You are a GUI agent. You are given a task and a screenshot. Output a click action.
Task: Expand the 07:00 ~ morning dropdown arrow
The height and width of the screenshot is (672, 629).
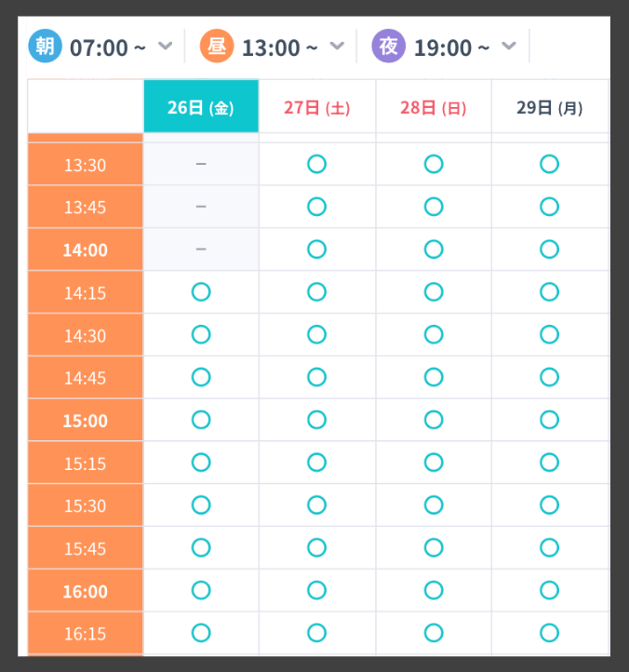165,46
